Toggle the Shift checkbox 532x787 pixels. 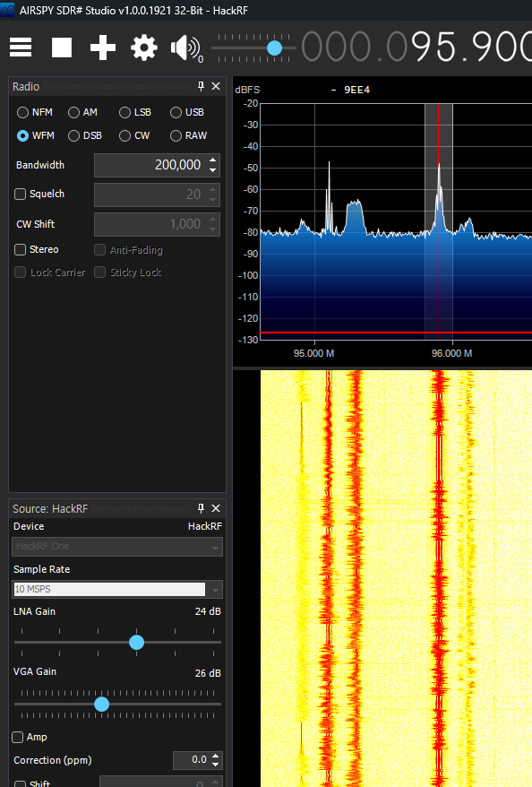[x=20, y=783]
